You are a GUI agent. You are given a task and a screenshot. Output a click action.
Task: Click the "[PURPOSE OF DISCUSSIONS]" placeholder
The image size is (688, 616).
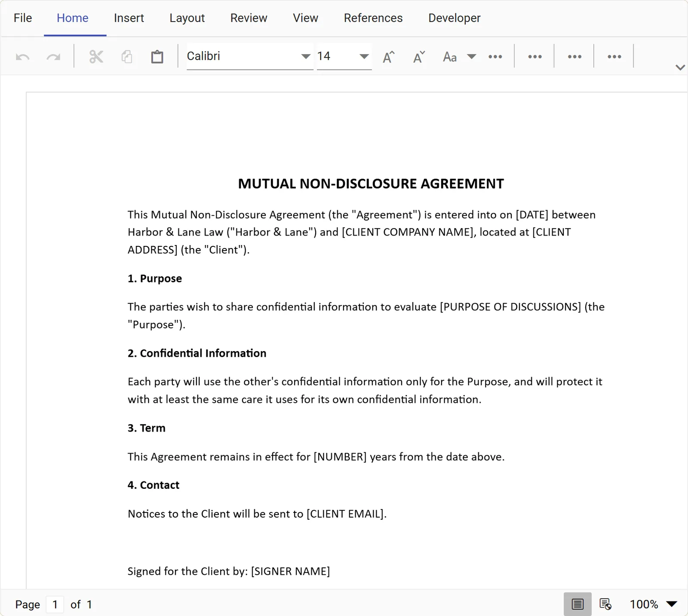click(x=510, y=307)
